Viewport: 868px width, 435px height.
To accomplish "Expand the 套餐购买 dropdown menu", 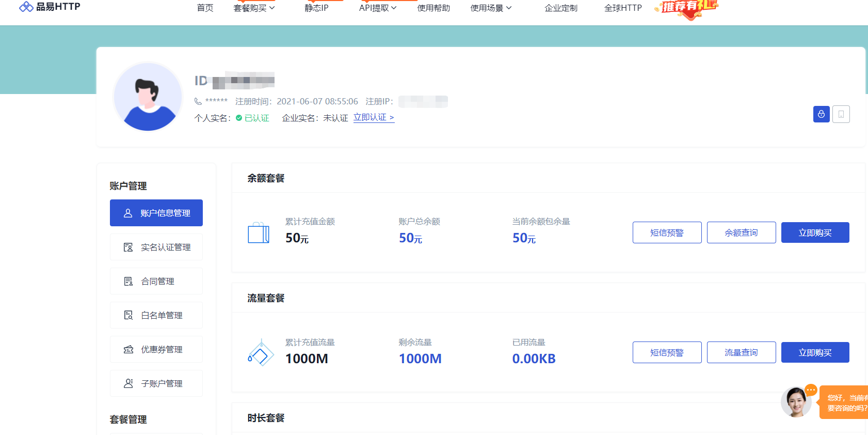I will [254, 8].
